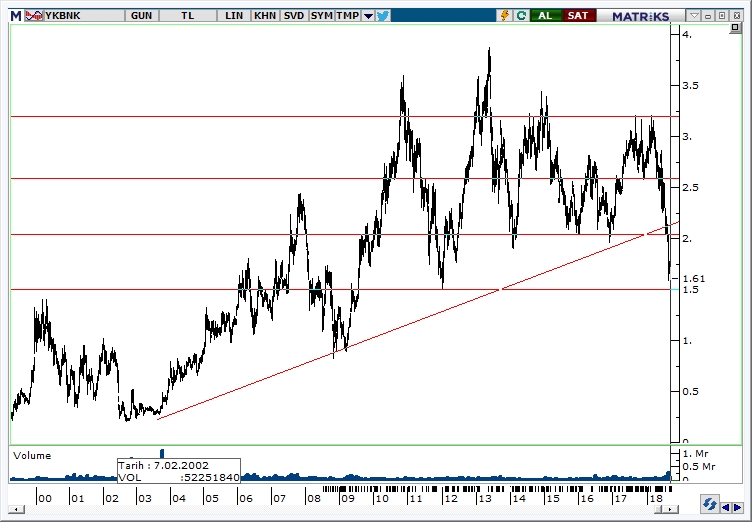Share chart via the Twitter bird icon
752x522 pixels.
tap(382, 16)
